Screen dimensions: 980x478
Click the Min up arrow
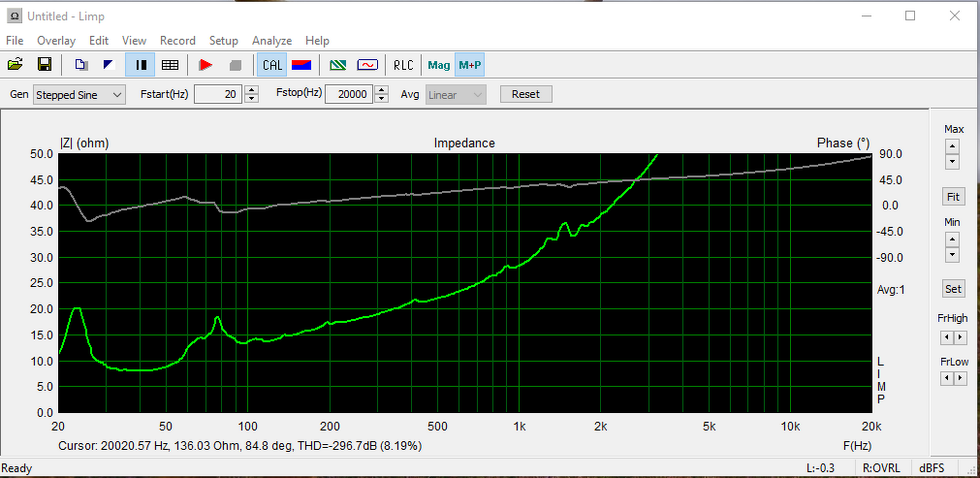[x=952, y=239]
